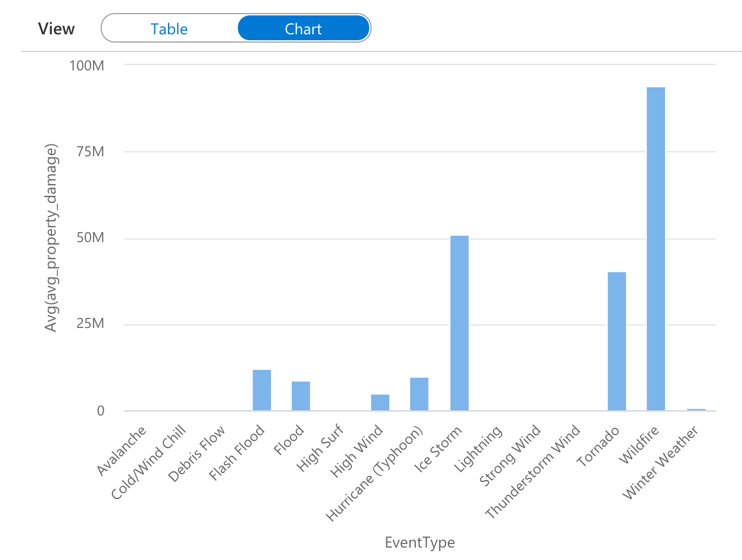Viewport: 742px width, 560px height.
Task: Click the Avg(avg_property_damage) y-axis title
Action: click(52, 237)
